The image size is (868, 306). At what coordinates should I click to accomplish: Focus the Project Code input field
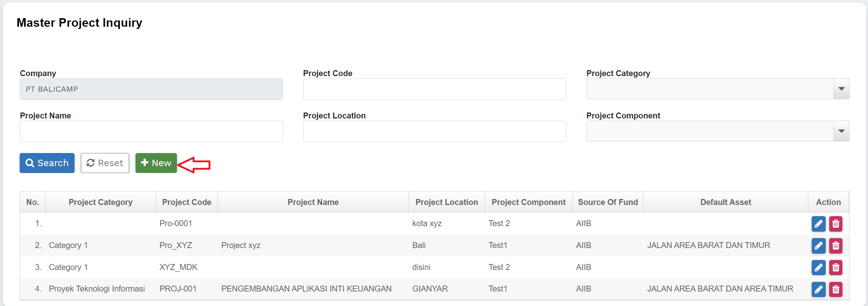coord(434,89)
